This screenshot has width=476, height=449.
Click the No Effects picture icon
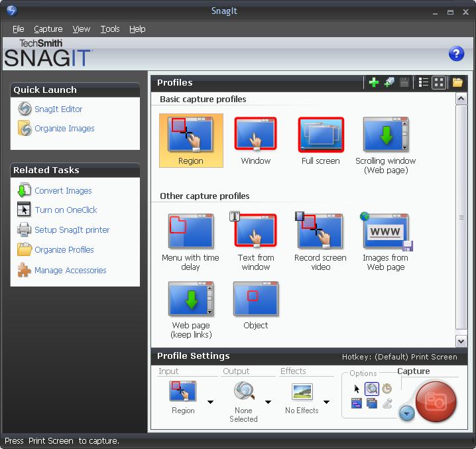pos(302,391)
